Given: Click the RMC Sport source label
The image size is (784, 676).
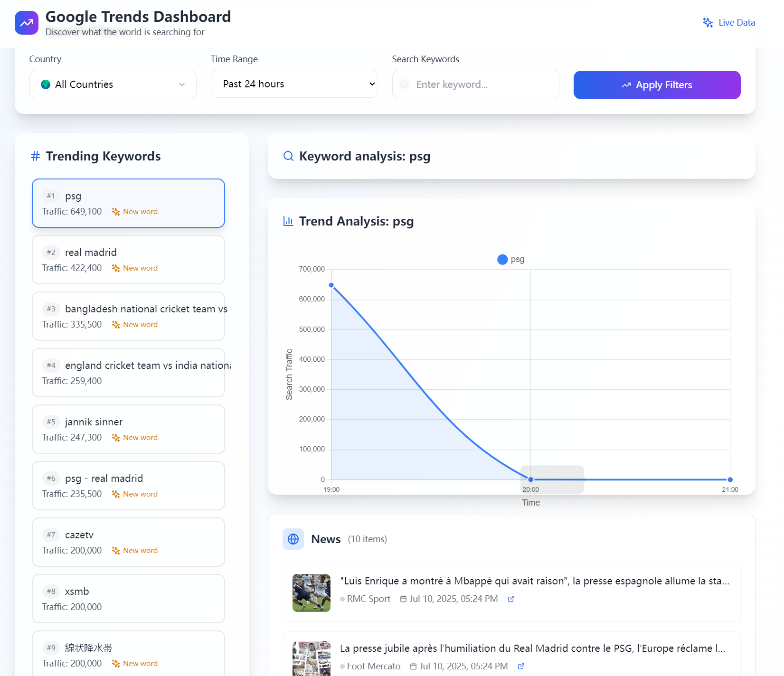Looking at the screenshot, I should pyautogui.click(x=368, y=599).
